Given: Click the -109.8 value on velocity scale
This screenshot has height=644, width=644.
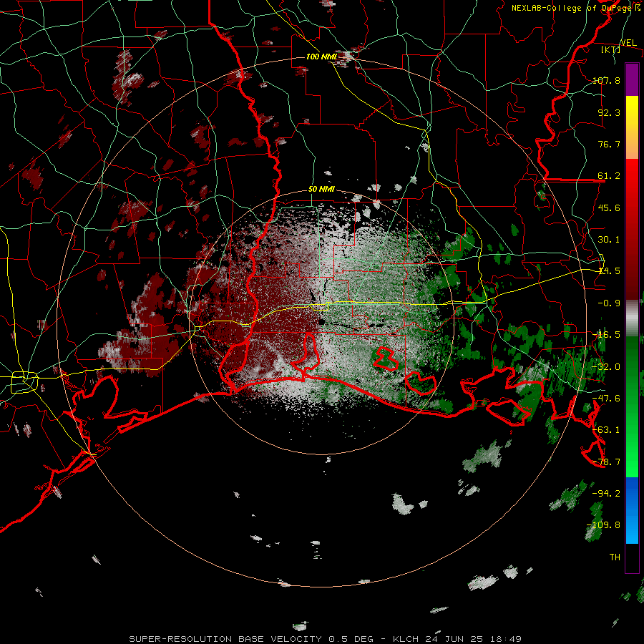Looking at the screenshot, I should (x=603, y=525).
